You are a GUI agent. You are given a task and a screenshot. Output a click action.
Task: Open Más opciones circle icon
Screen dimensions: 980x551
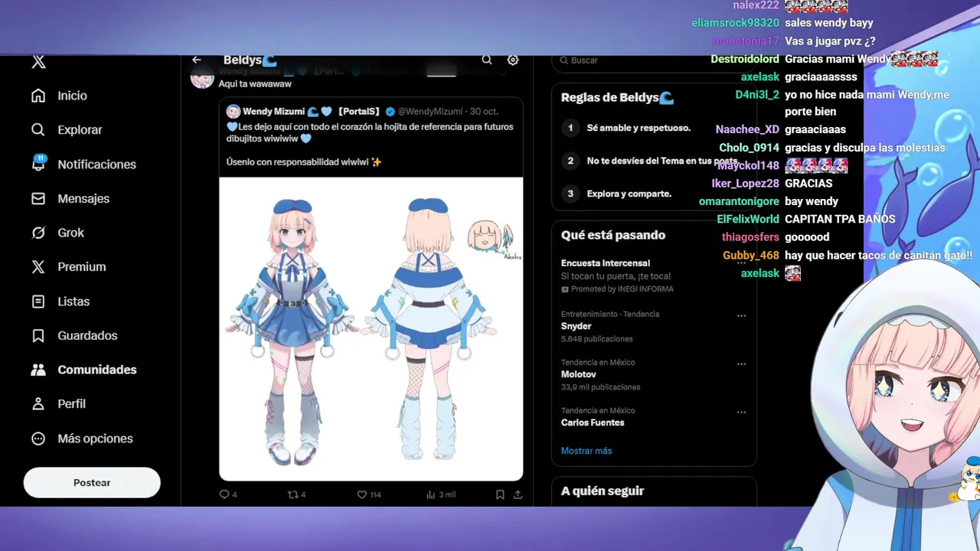pos(38,439)
